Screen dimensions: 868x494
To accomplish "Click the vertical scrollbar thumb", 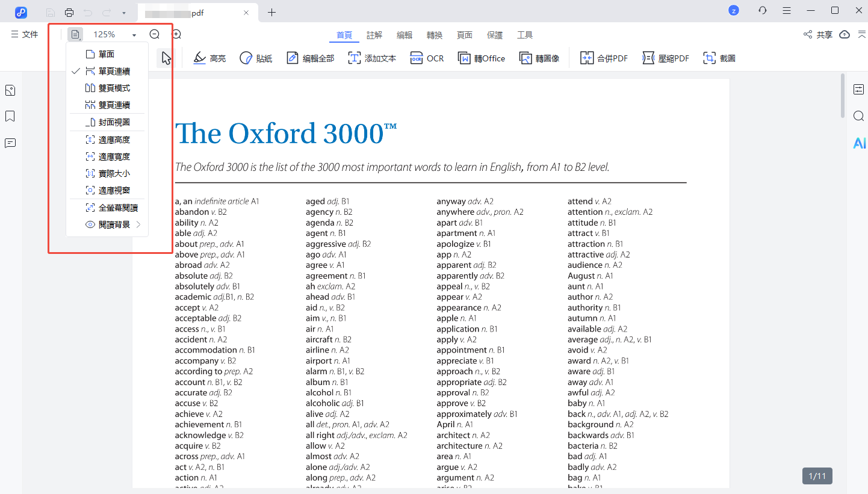I will [x=843, y=95].
